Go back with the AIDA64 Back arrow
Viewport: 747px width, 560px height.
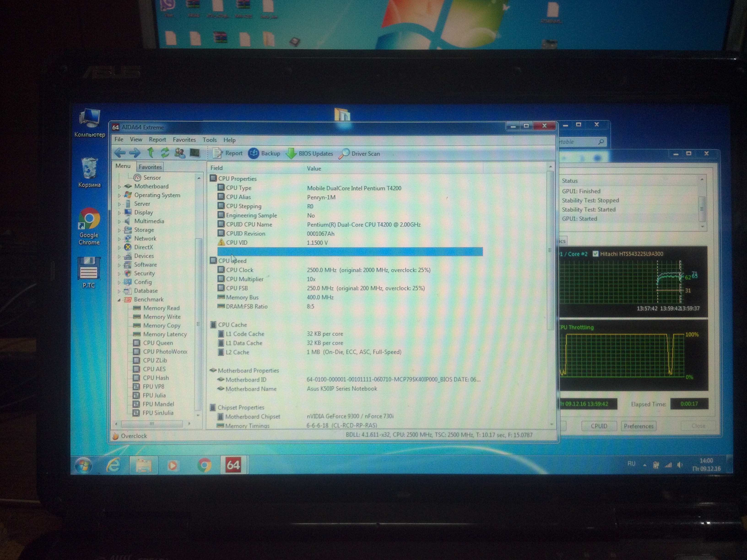120,153
